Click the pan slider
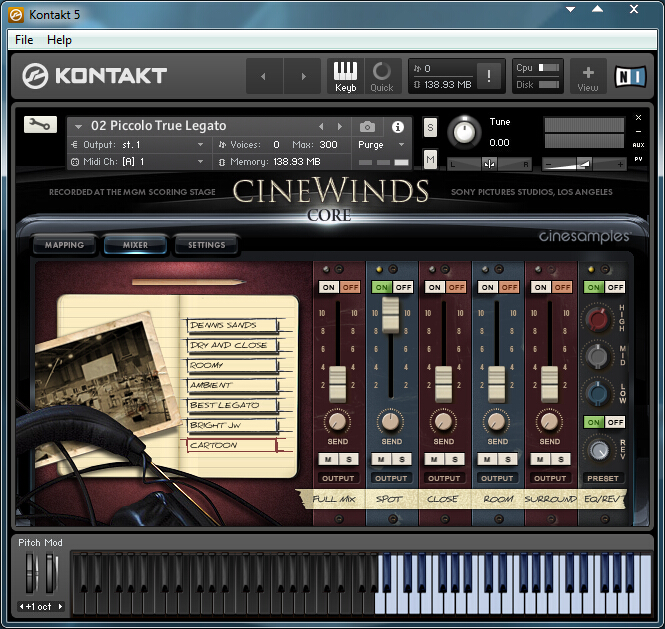This screenshot has width=665, height=629. [489, 164]
